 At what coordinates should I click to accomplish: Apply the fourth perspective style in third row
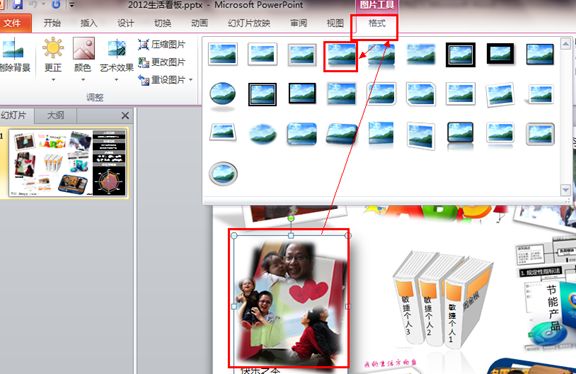(342, 134)
